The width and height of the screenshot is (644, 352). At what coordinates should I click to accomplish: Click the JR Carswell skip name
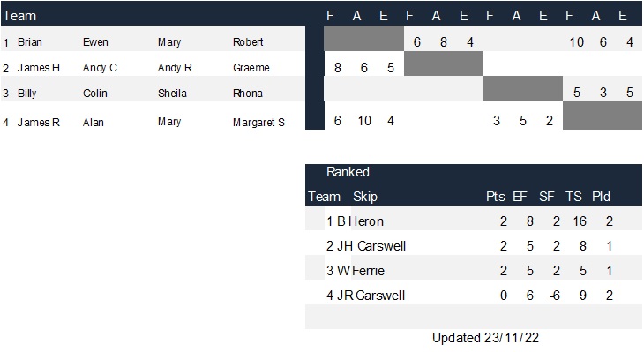click(371, 296)
